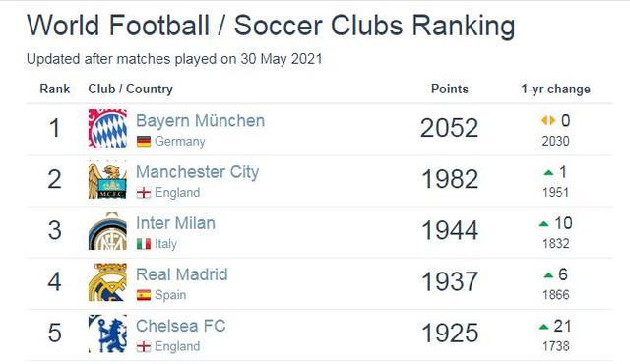Click the Chelsea FC club crest
The image size is (630, 364).
107,334
